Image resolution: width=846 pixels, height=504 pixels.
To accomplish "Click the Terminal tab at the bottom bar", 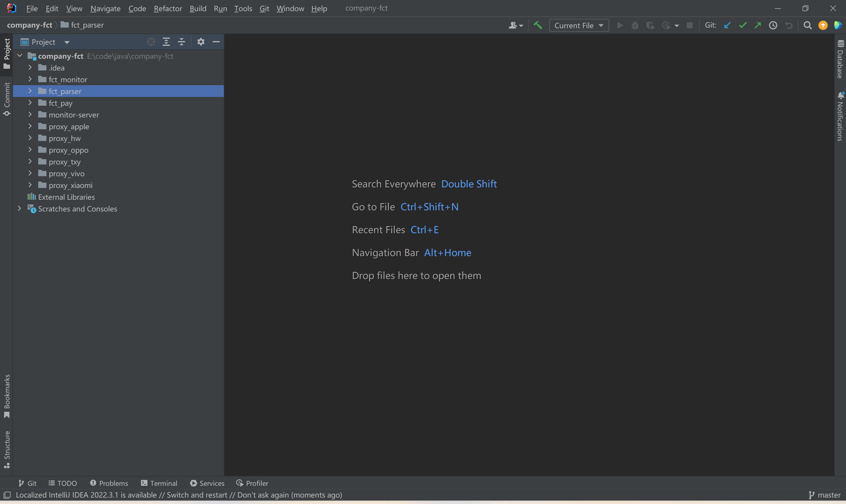I will [160, 483].
